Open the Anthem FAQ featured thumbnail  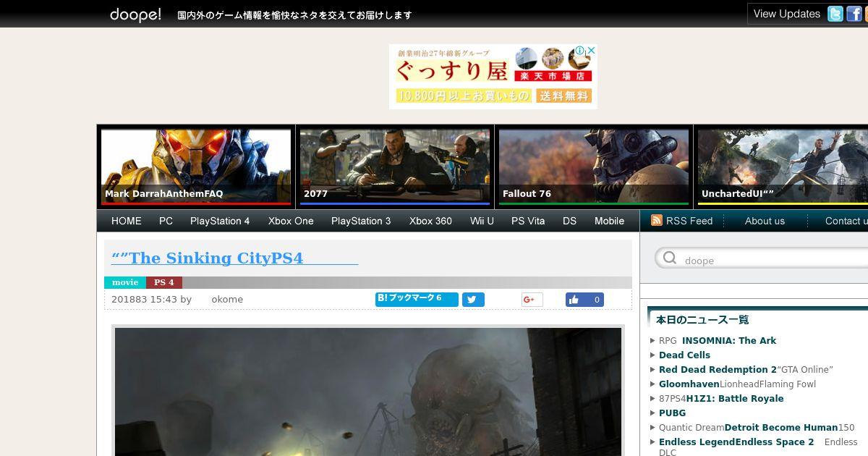pos(196,166)
